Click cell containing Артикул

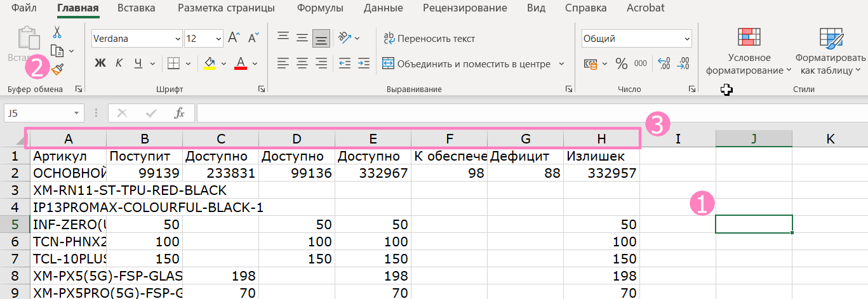[68, 156]
